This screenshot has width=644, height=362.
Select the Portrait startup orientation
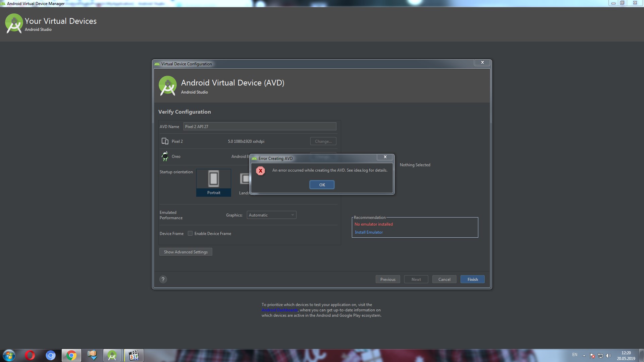pyautogui.click(x=214, y=183)
